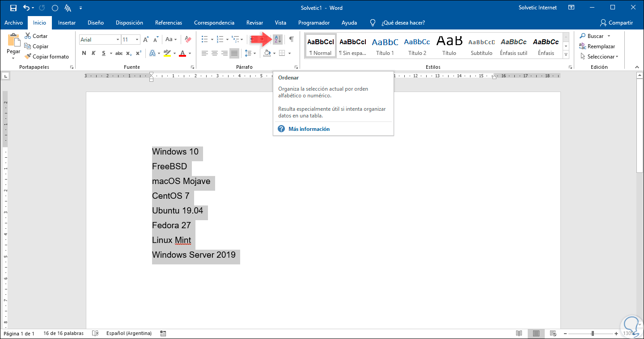
Task: Click the Español (Argentina) language indicator
Action: tap(129, 333)
